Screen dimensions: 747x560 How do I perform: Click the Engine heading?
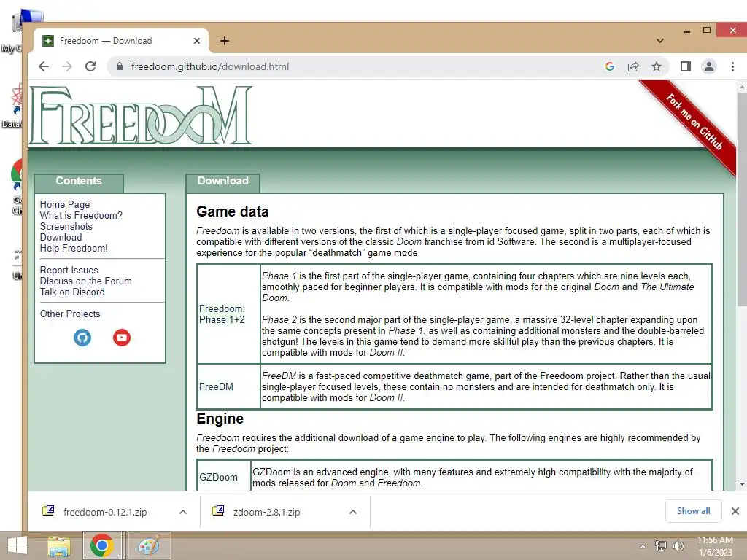click(220, 419)
